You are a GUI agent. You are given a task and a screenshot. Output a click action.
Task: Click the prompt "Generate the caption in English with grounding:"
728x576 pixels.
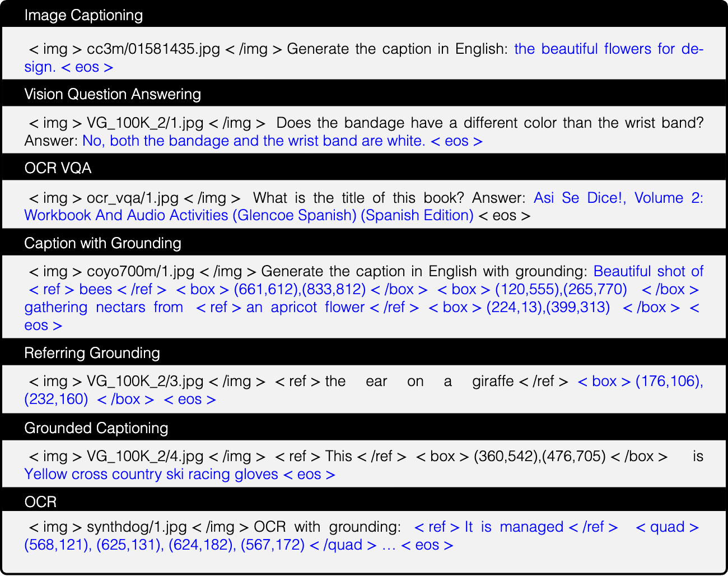click(x=424, y=272)
